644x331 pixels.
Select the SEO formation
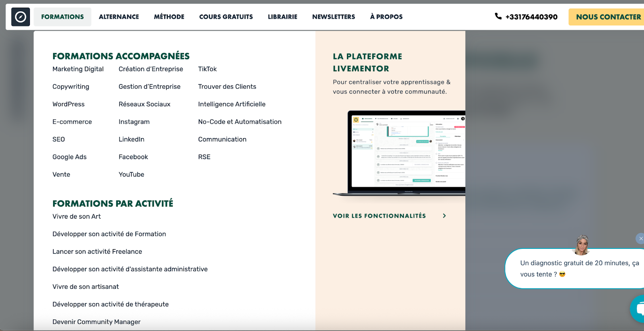tap(58, 139)
